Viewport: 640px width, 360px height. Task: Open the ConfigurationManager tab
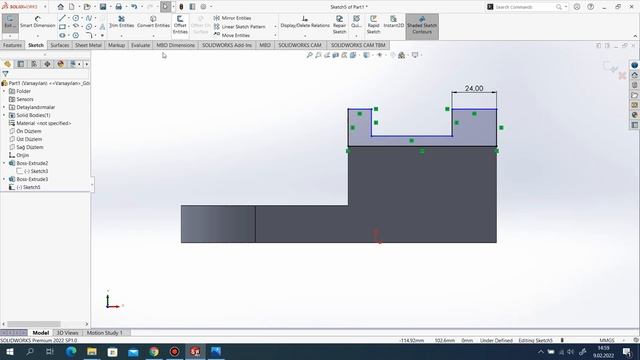34,64
